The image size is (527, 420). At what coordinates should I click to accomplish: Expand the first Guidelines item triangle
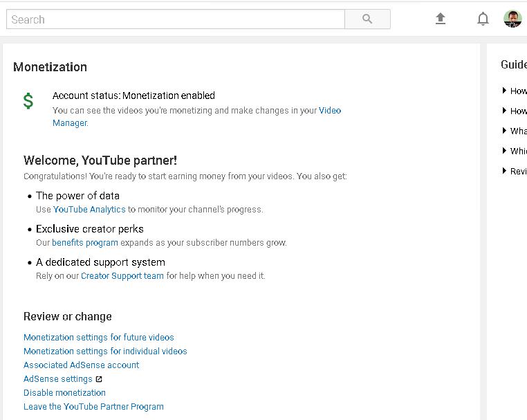[504, 91]
